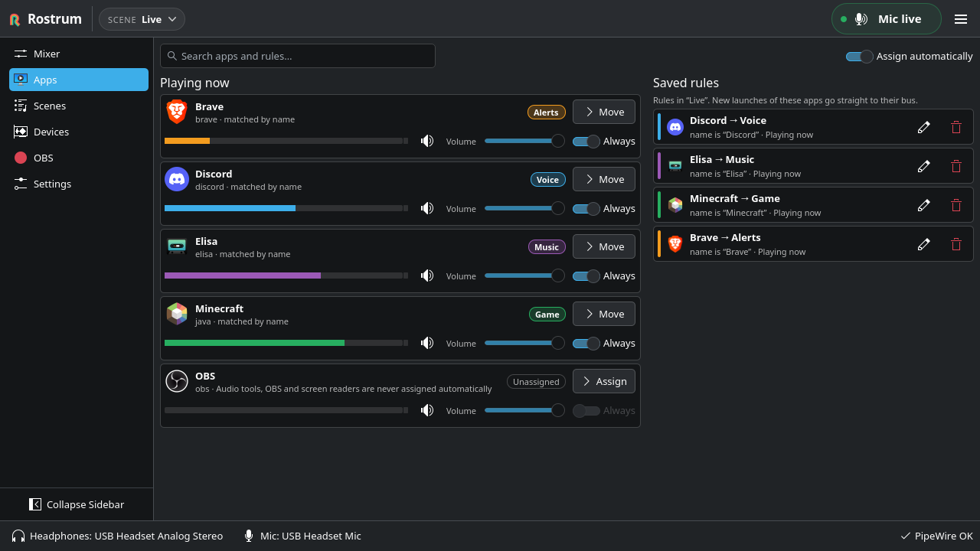Screen dimensions: 980x551
Task: Mute the Discord app speaker icon
Action: pyautogui.click(x=427, y=208)
